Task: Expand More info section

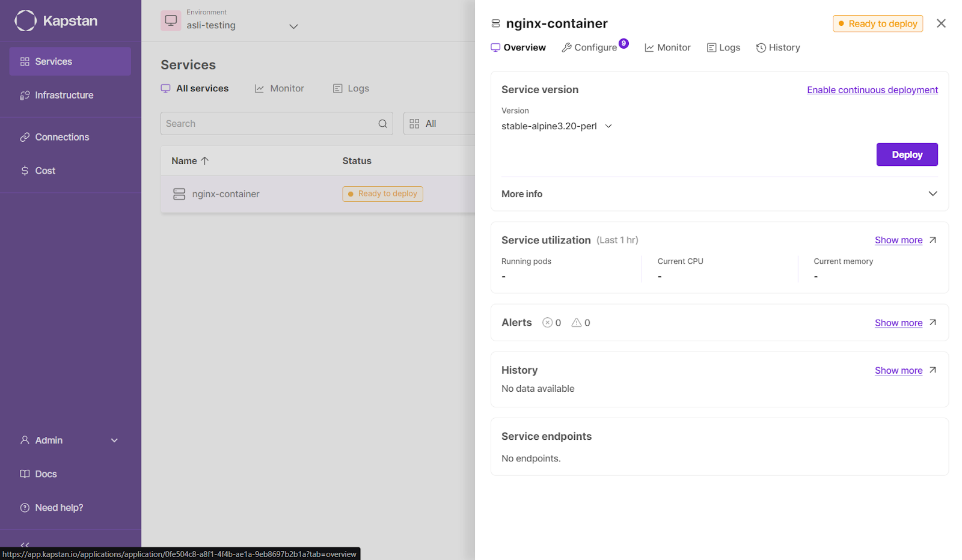Action: coord(720,193)
